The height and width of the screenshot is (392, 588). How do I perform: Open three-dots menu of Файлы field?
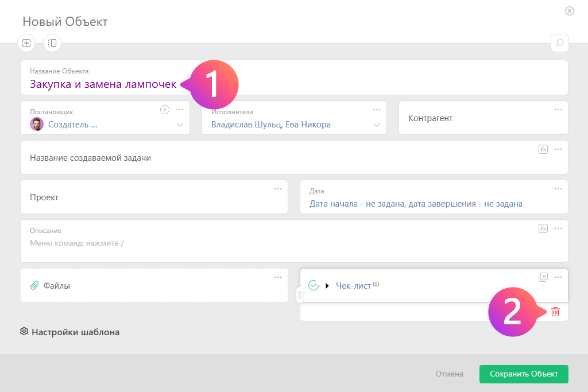click(278, 277)
